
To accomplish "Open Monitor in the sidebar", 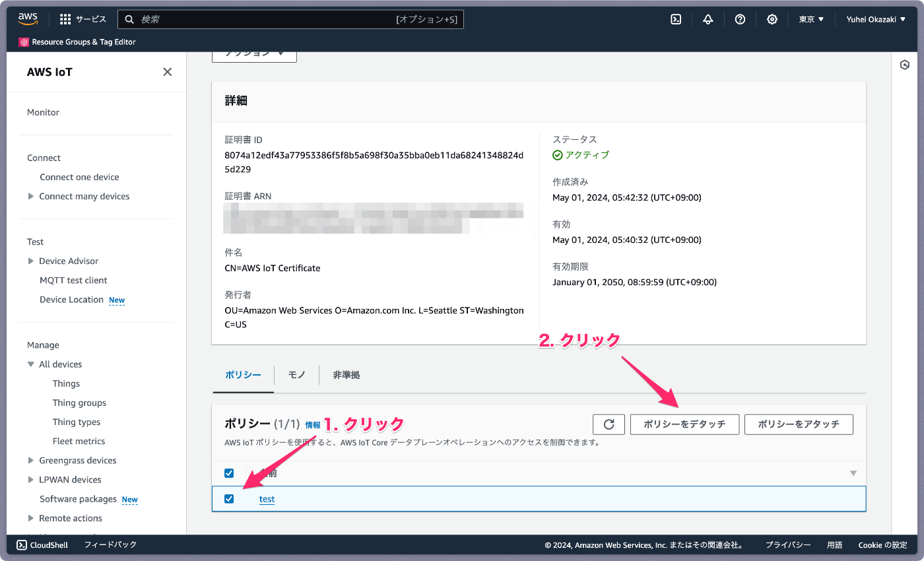I will click(x=43, y=112).
